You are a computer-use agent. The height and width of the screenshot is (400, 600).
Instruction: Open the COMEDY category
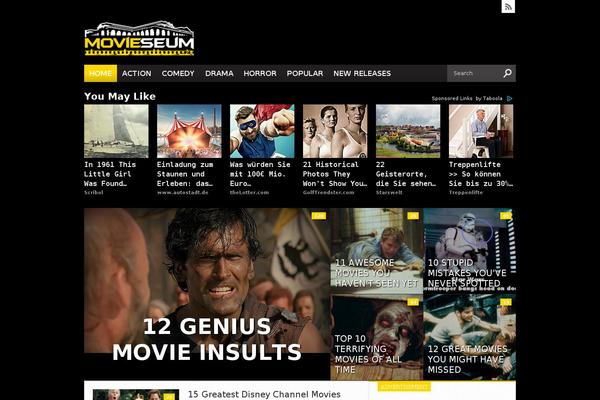tap(178, 73)
